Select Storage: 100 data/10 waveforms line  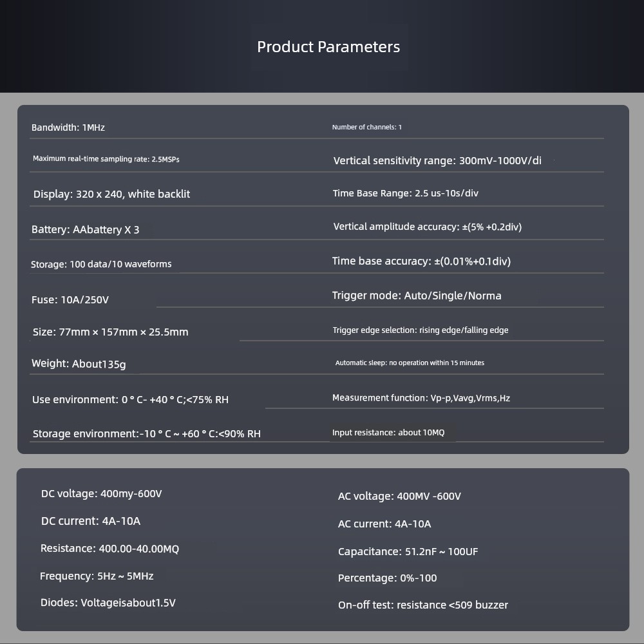tap(101, 264)
